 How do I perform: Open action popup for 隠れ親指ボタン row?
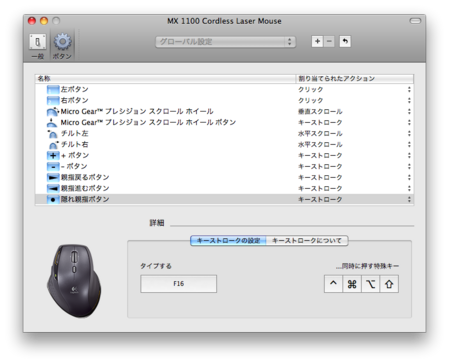coord(409,199)
